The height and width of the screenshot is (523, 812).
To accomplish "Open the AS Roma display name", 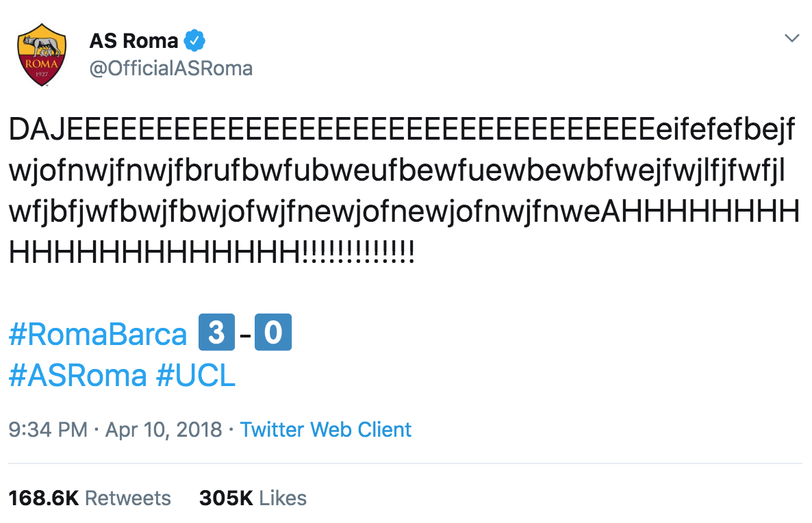I will pos(134,41).
